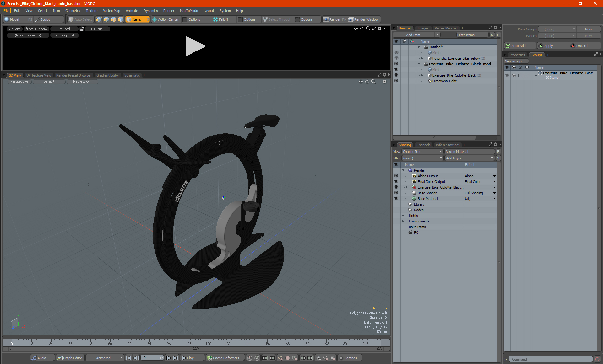Toggle preview lock icon
603x364 pixels.
click(82, 29)
